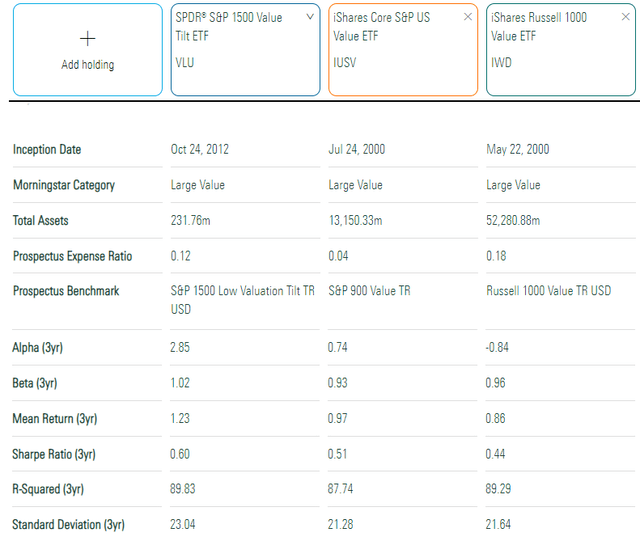Select R-squared value 87.74
This screenshot has height=541, width=640.
pos(340,489)
